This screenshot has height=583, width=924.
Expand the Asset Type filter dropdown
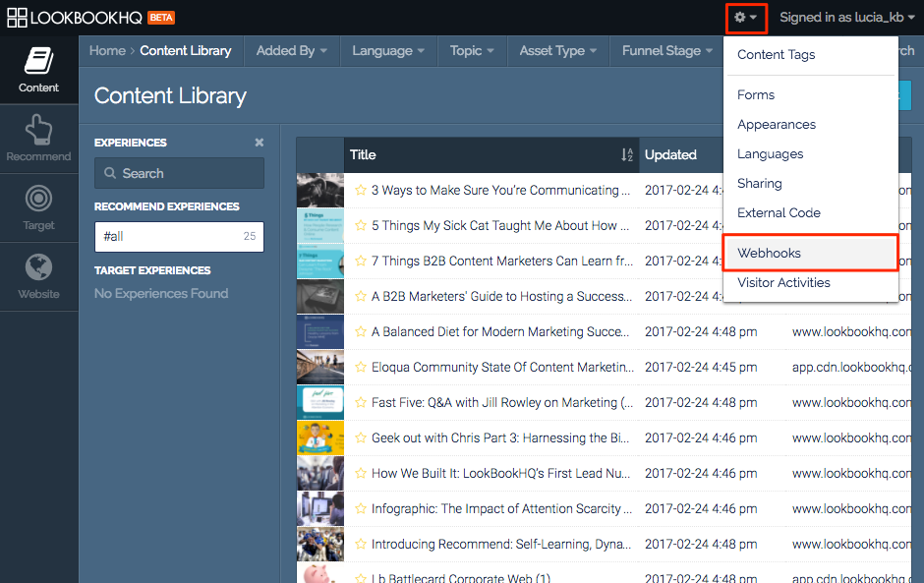click(x=558, y=51)
